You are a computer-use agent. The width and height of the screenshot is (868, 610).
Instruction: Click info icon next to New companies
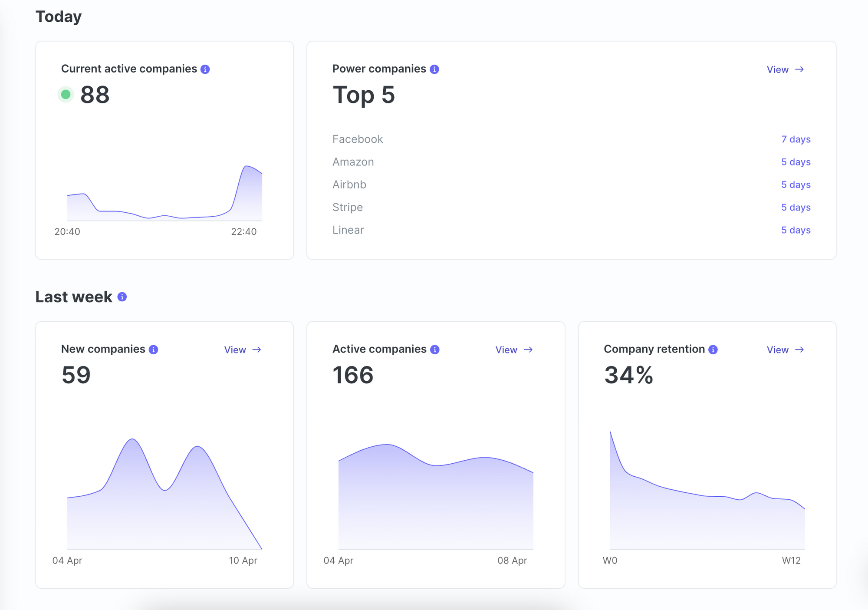tap(153, 350)
